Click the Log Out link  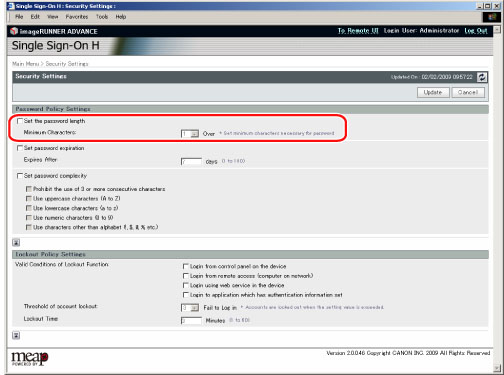click(x=476, y=31)
